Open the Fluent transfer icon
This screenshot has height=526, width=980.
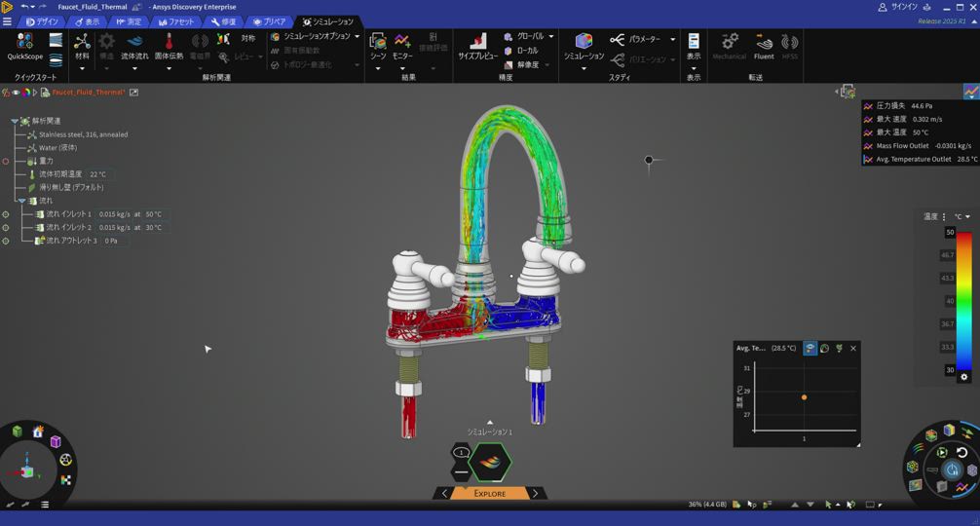tap(764, 43)
